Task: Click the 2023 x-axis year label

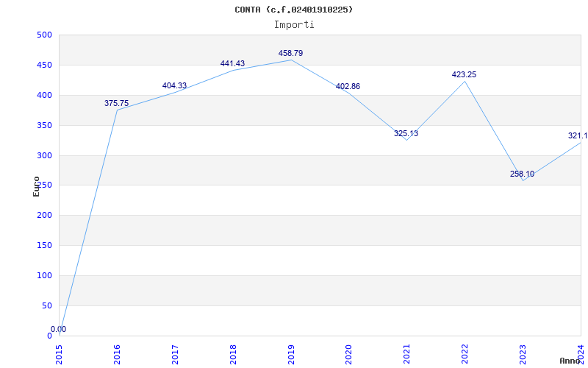Action: pyautogui.click(x=523, y=354)
